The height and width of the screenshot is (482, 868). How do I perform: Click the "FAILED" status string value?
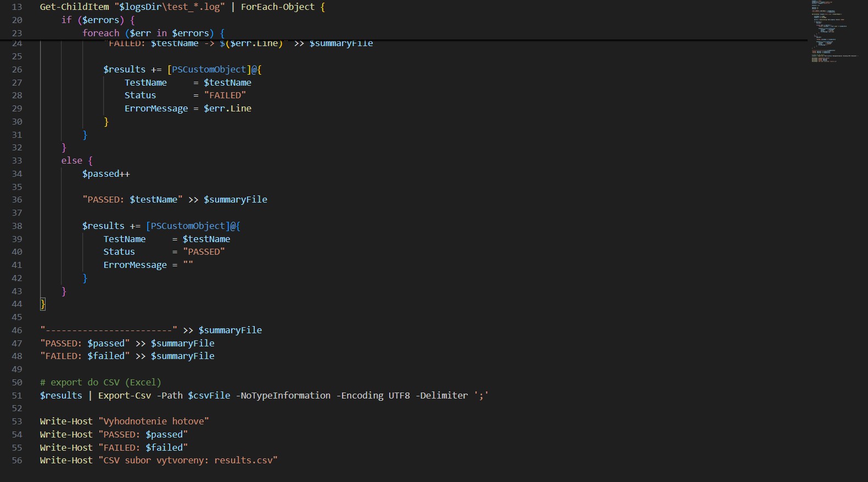click(x=225, y=96)
